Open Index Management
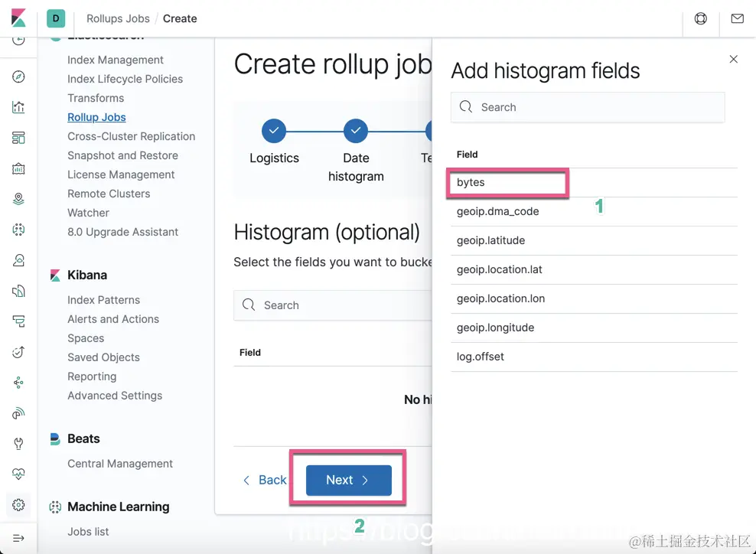Image resolution: width=756 pixels, height=554 pixels. (116, 60)
